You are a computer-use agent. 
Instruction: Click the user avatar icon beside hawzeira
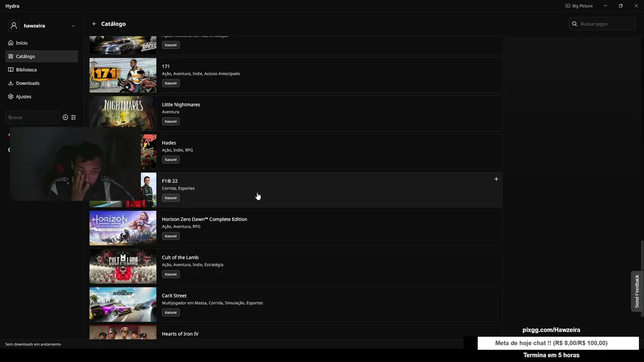coord(14,26)
